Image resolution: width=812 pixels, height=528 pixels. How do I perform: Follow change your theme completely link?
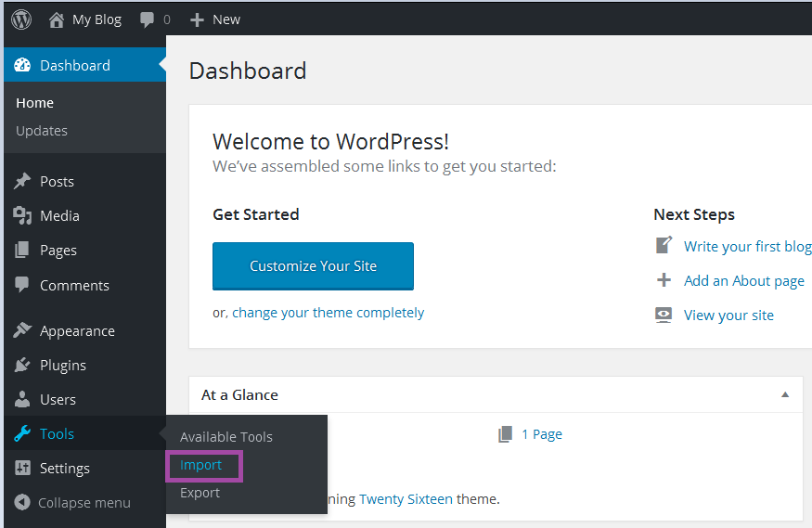[x=329, y=313]
